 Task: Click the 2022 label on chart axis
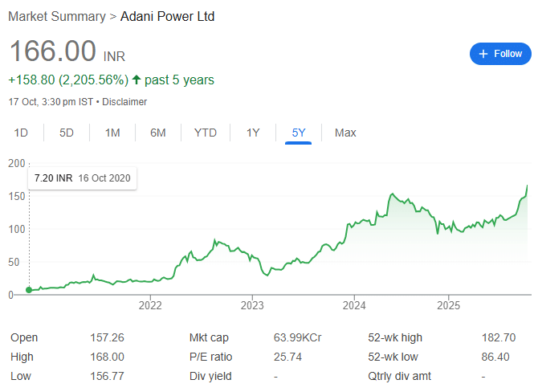tap(150, 306)
